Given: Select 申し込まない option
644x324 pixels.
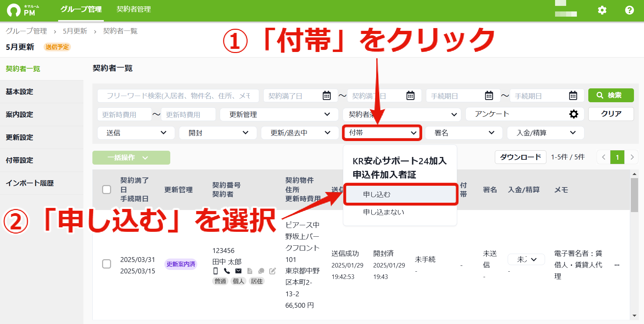Looking at the screenshot, I should click(x=400, y=212).
